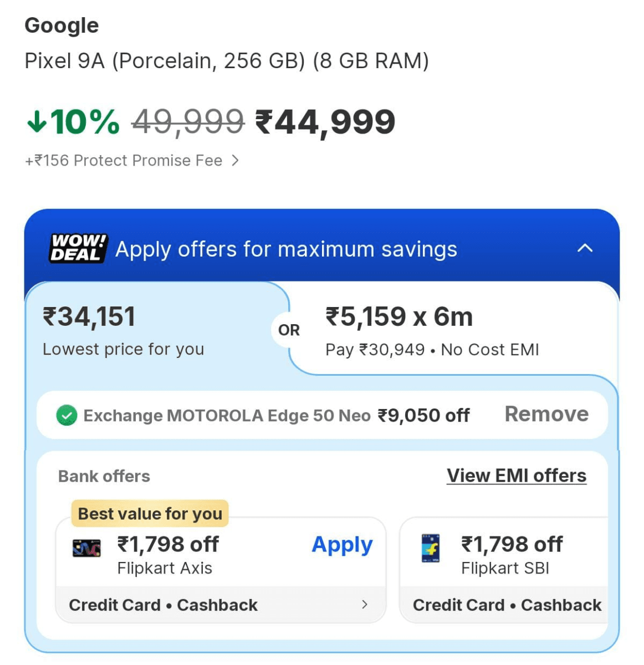Click the Flipkart SBI Credit Card Cashback footer
This screenshot has width=644, height=665.
[x=507, y=605]
